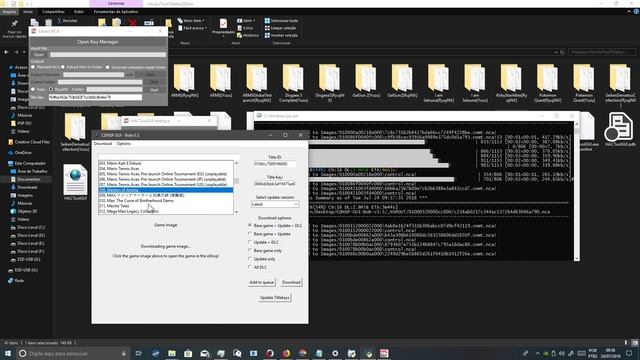Select Extract files to Folder radio
Image resolution: width=640 pixels, height=360 pixels.
[x=82, y=67]
